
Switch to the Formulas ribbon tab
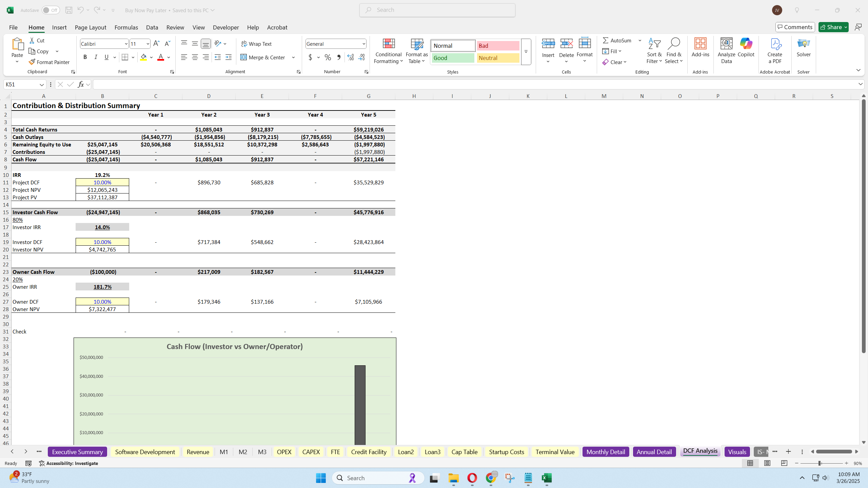pos(126,27)
